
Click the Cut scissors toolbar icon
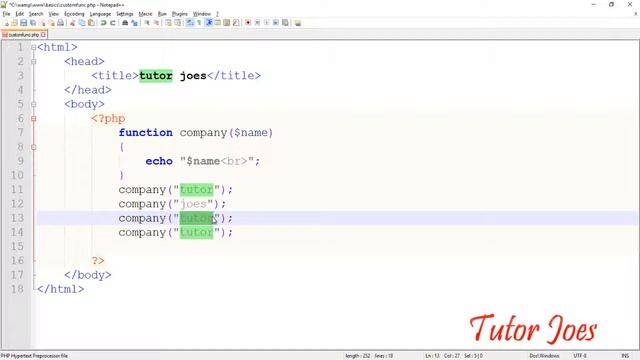pos(72,23)
